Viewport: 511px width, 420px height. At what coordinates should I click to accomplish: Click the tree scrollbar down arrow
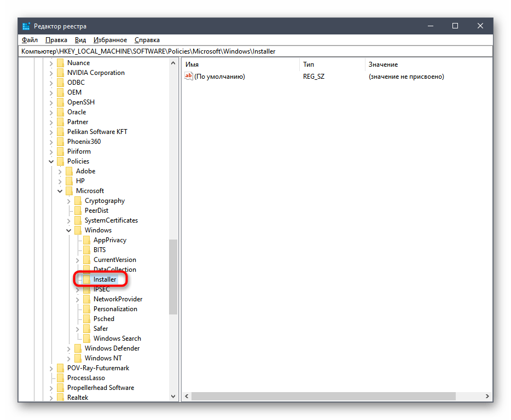coord(173,396)
